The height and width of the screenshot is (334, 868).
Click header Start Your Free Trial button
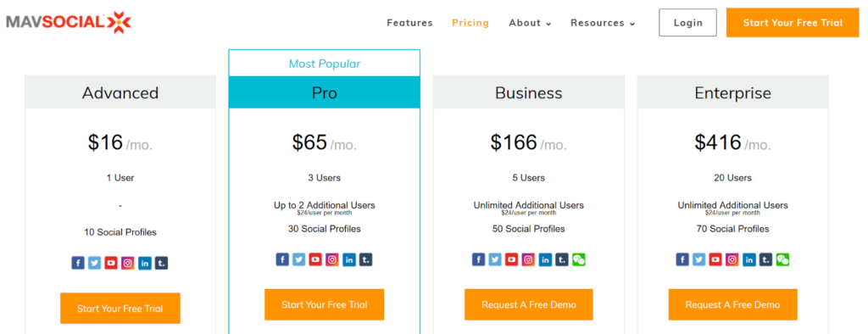pos(793,23)
